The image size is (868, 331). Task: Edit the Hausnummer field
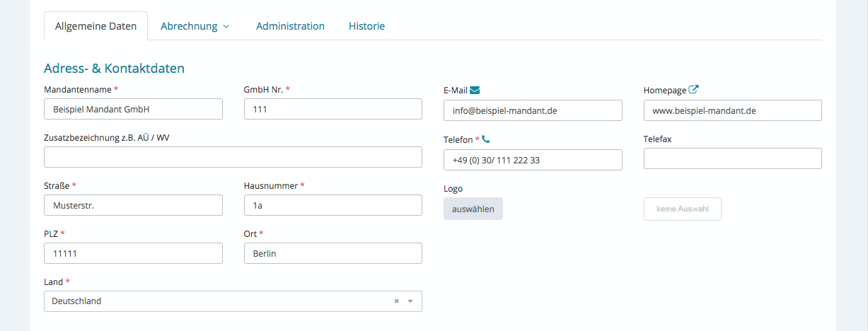pyautogui.click(x=332, y=205)
